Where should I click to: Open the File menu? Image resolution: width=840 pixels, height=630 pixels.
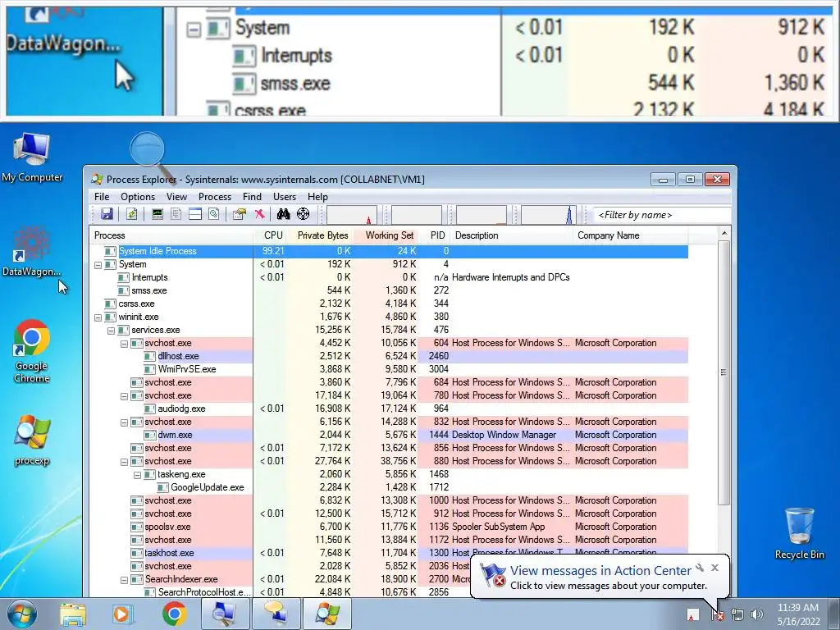tap(101, 197)
